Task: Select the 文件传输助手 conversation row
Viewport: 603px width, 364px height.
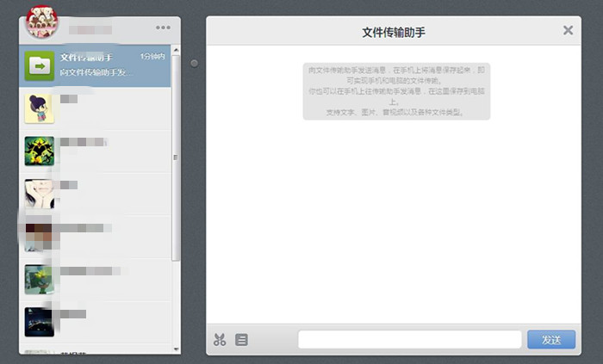Action: tap(95, 65)
